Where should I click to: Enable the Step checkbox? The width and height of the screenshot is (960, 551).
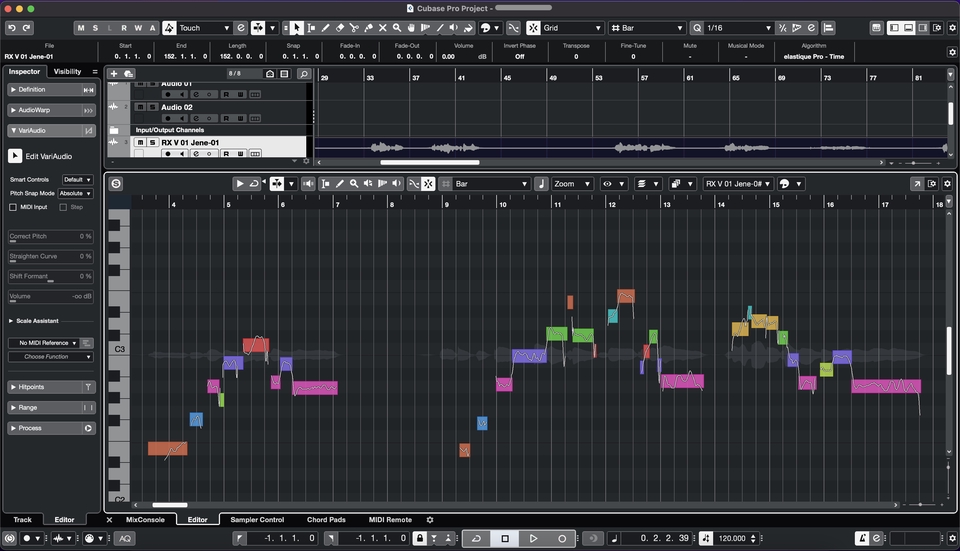(x=63, y=207)
